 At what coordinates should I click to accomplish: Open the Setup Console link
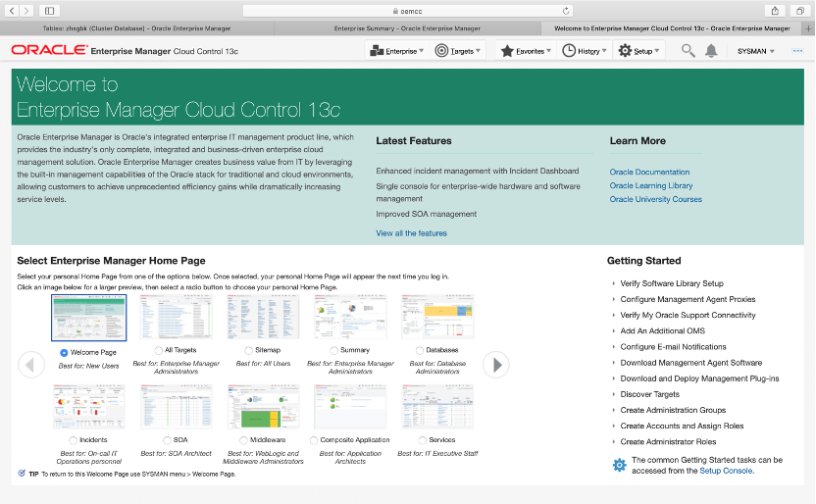pyautogui.click(x=726, y=471)
